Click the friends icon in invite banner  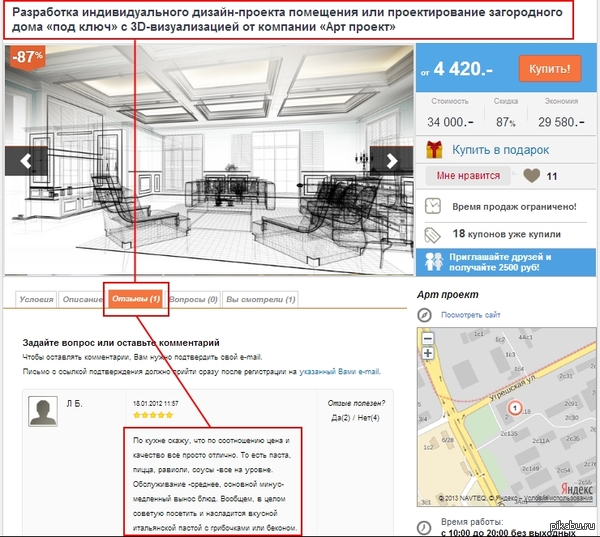[434, 262]
